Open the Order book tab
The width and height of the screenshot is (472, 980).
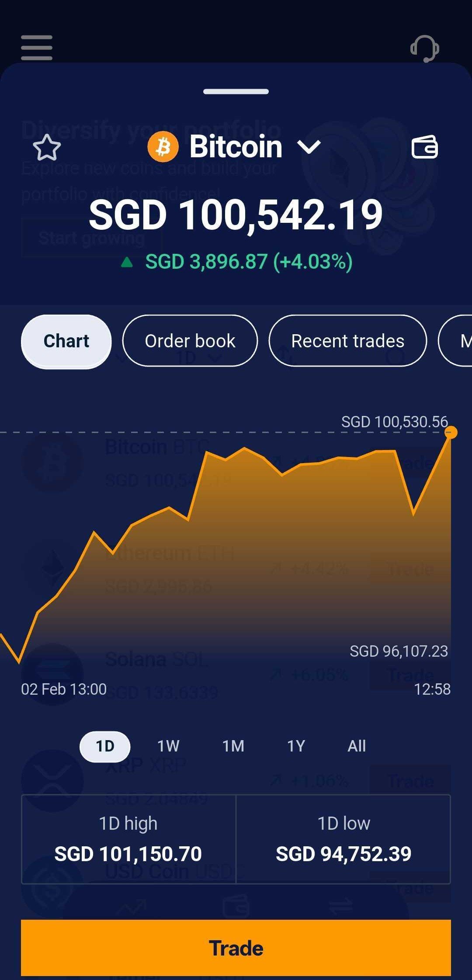pyautogui.click(x=190, y=341)
